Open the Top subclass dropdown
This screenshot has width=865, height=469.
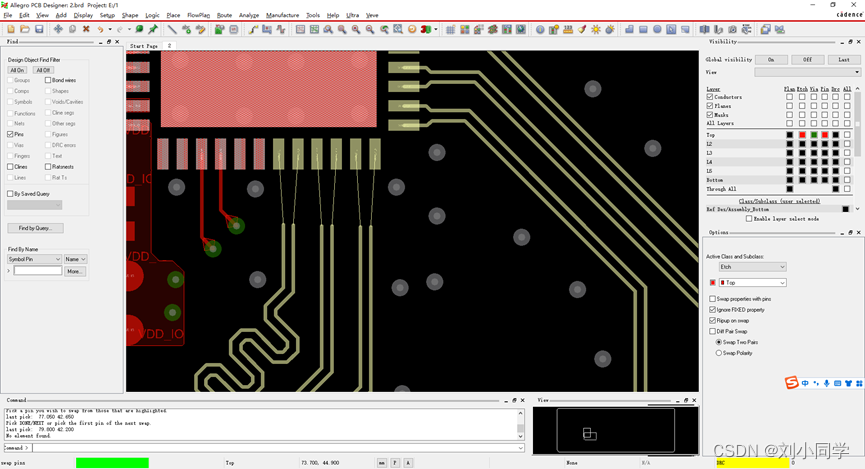(x=752, y=283)
